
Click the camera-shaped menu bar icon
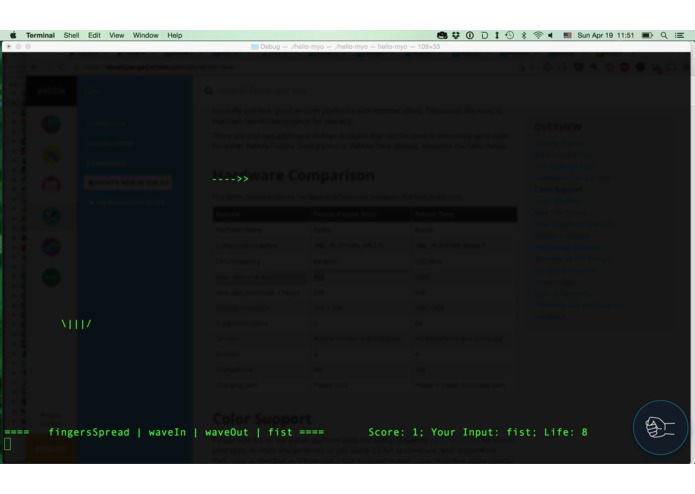coord(442,35)
